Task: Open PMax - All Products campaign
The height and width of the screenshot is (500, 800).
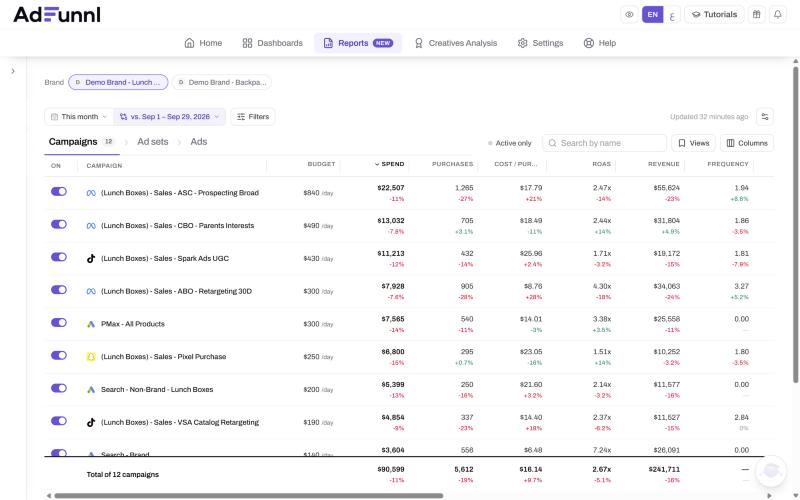Action: pyautogui.click(x=133, y=324)
